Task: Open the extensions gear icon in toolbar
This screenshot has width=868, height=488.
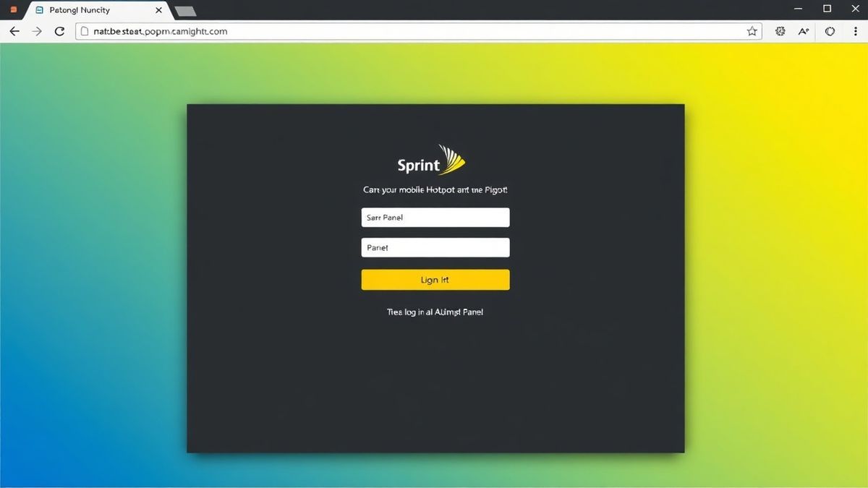Action: [x=780, y=31]
